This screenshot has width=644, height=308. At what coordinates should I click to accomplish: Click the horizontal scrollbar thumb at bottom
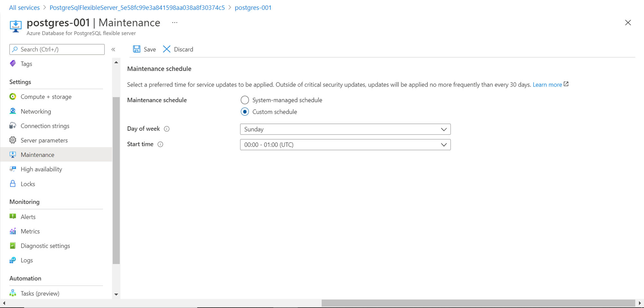478,303
